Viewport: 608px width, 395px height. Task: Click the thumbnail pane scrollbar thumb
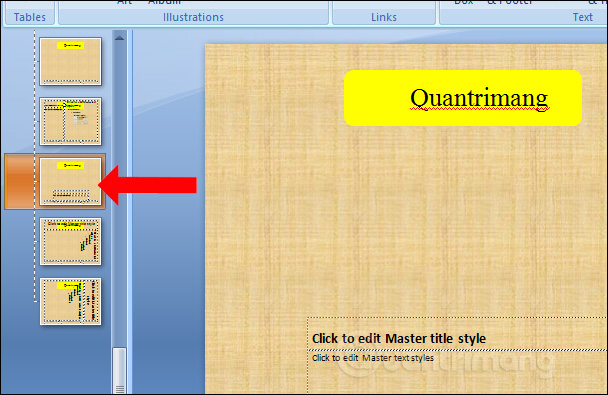tap(119, 371)
